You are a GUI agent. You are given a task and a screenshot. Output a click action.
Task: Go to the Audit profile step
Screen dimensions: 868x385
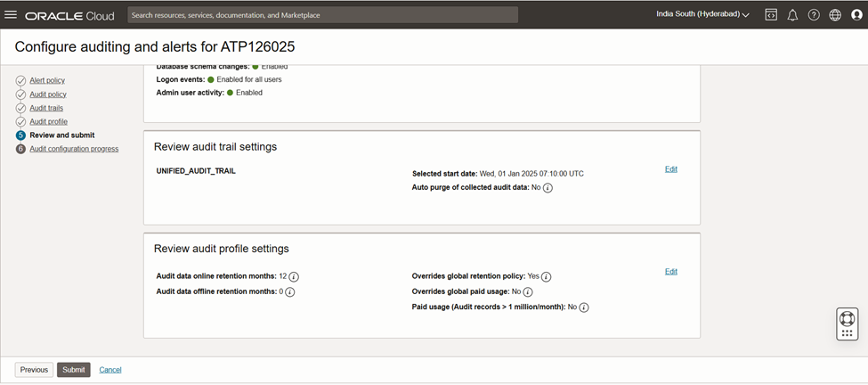click(49, 122)
